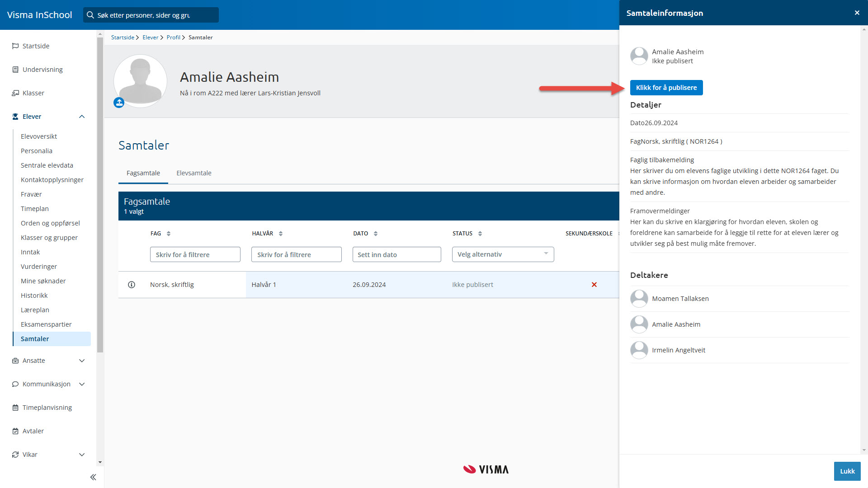Sort table by FAG column arrows

pyautogui.click(x=169, y=234)
